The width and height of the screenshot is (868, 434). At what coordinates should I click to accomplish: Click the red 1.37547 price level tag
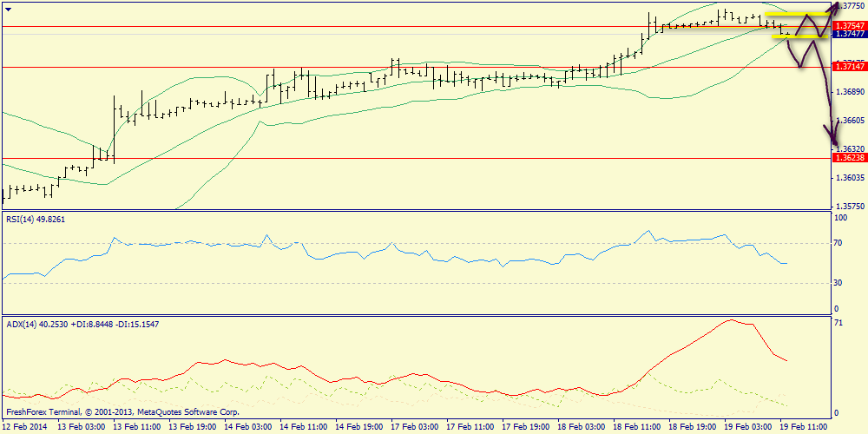pos(850,26)
